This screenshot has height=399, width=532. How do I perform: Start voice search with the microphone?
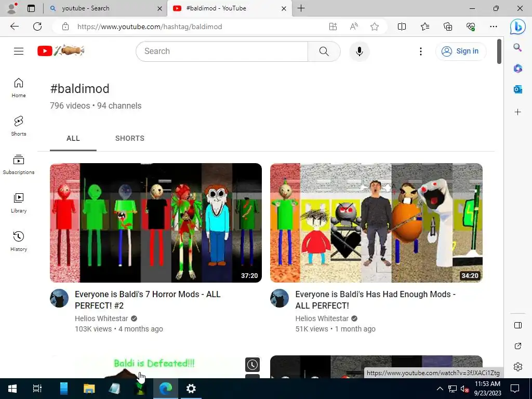click(x=360, y=51)
